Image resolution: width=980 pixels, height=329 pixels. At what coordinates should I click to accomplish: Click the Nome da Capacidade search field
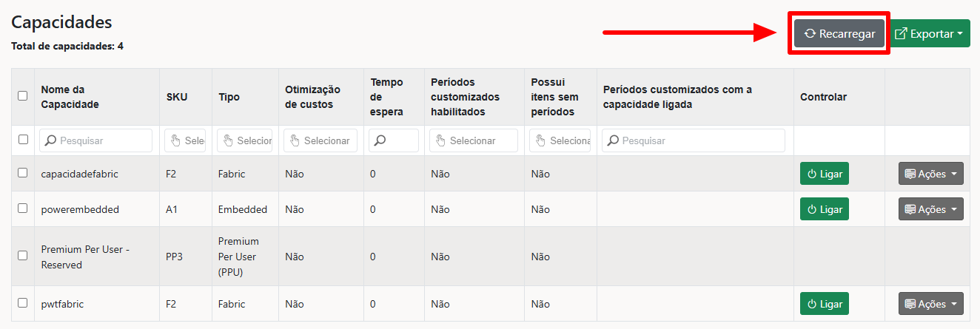tap(96, 140)
